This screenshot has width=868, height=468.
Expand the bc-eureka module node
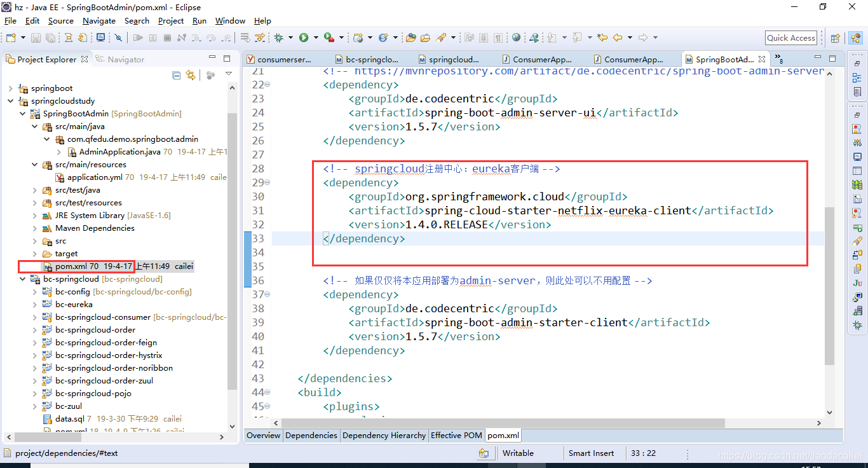point(35,305)
